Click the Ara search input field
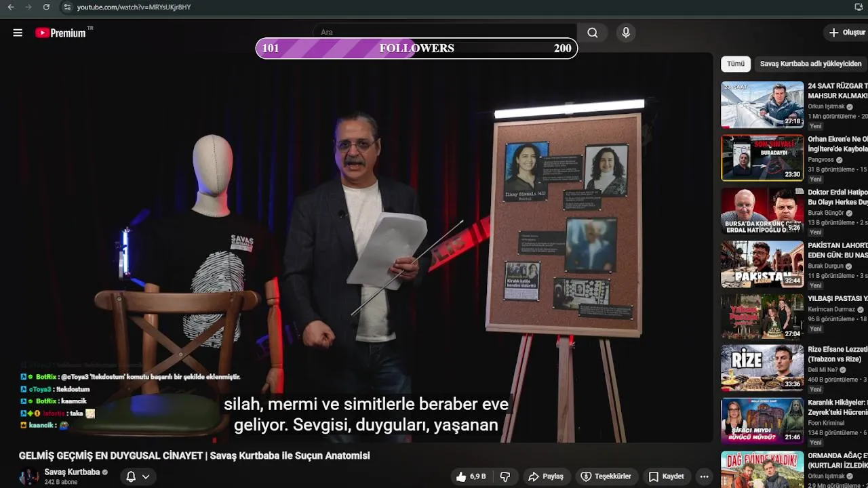Screen dimensions: 868x488 click(x=445, y=33)
